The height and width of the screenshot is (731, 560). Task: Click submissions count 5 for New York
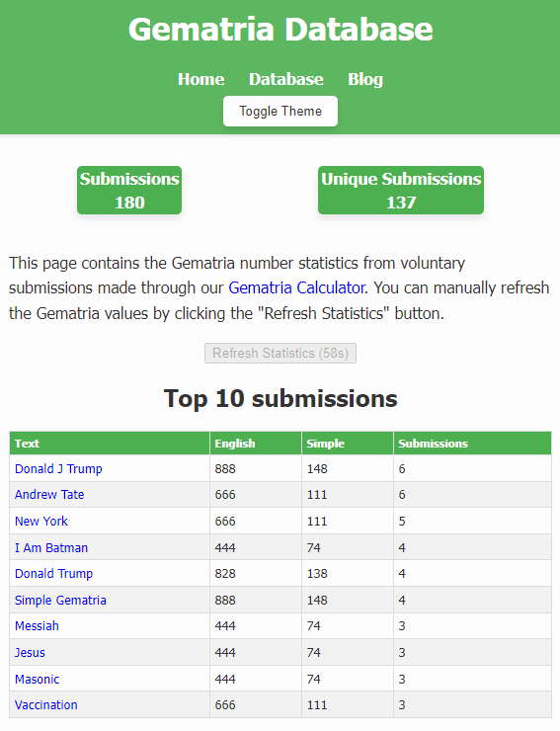402,521
